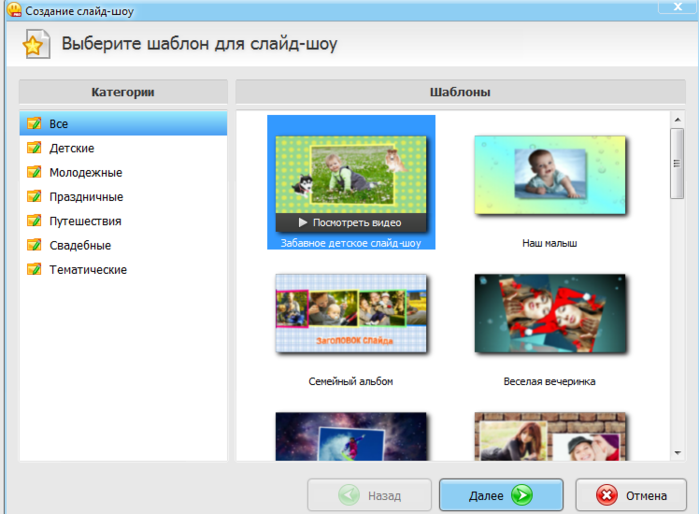Click the Веселая вечеринка label

point(550,382)
